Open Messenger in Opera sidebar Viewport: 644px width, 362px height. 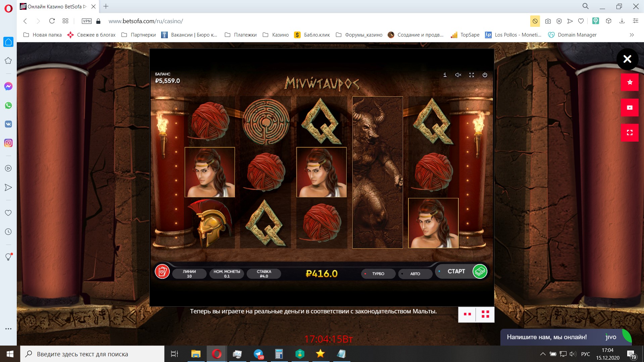click(8, 86)
